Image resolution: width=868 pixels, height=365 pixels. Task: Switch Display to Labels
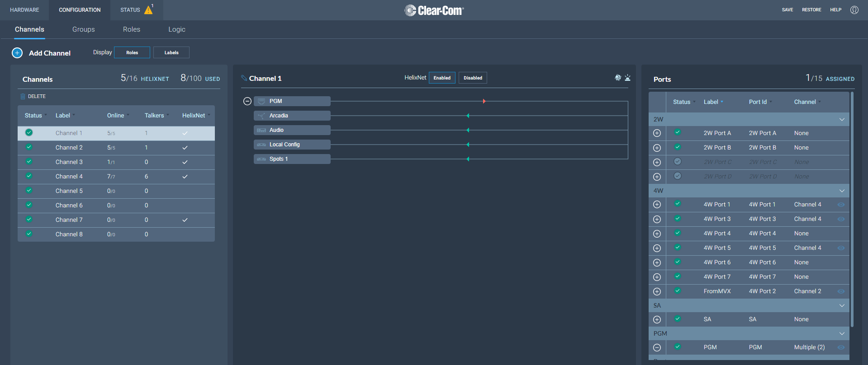tap(171, 52)
